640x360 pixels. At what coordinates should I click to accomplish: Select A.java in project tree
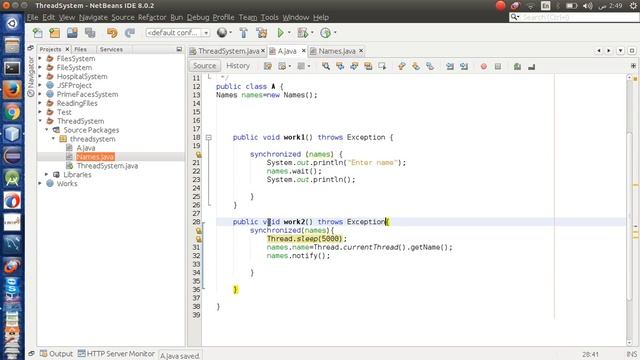click(86, 148)
